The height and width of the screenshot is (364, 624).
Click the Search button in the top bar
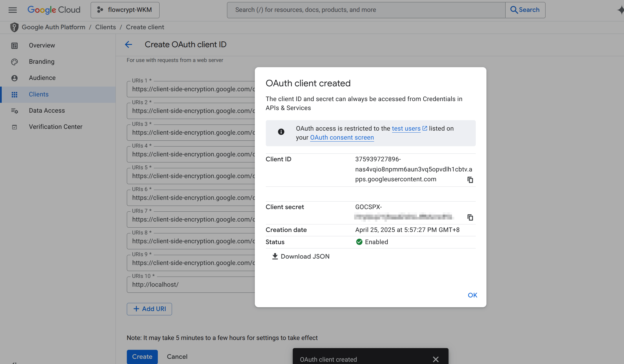click(525, 10)
